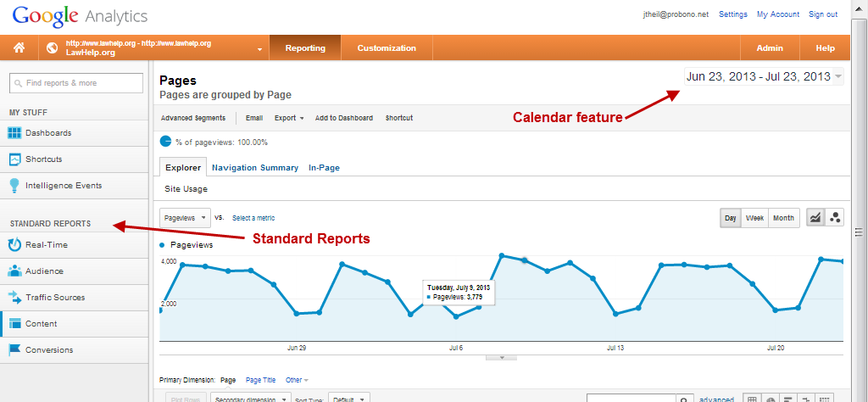Set graph interval to Day

pyautogui.click(x=730, y=218)
